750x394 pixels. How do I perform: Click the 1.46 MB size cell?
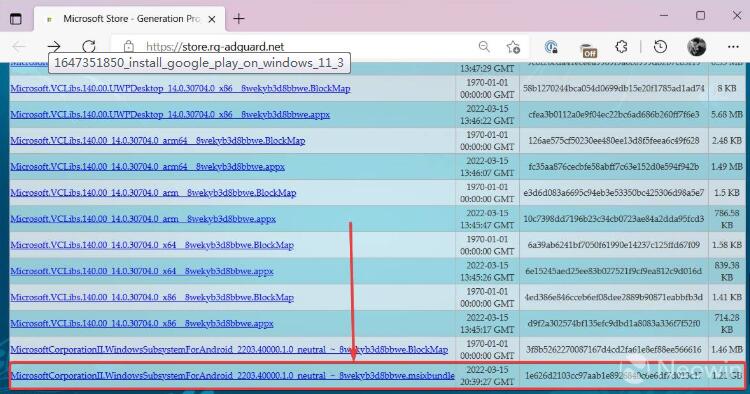pos(727,350)
